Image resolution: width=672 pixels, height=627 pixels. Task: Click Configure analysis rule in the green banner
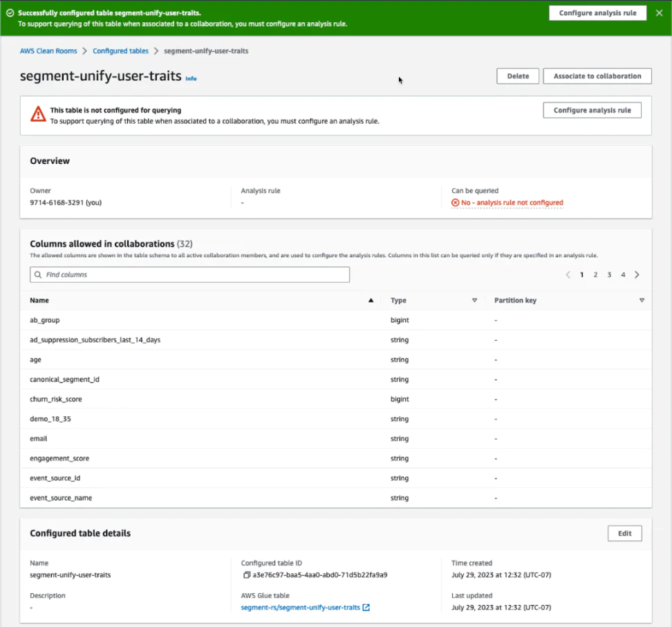pos(597,12)
